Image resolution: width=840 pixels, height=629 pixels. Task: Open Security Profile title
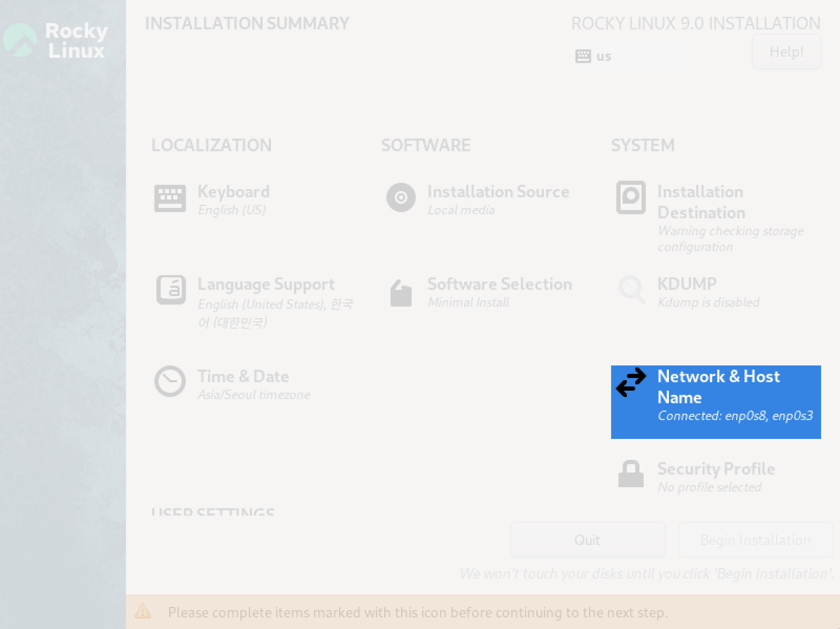click(716, 469)
